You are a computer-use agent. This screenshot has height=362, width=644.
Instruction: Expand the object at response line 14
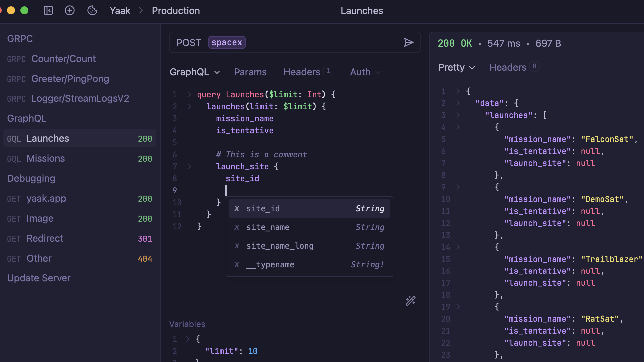pyautogui.click(x=458, y=247)
